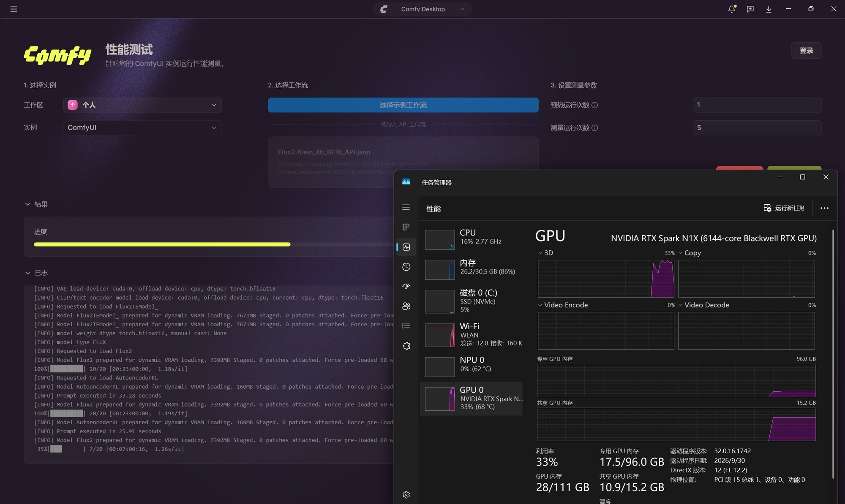Click info icon next to 测量运行次数
Image resolution: width=845 pixels, height=504 pixels.
tap(594, 128)
